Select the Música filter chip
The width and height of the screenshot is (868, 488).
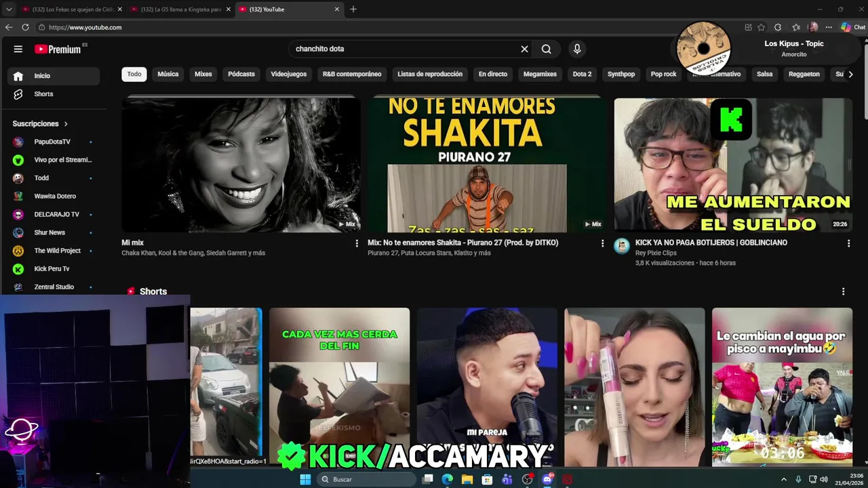point(168,74)
